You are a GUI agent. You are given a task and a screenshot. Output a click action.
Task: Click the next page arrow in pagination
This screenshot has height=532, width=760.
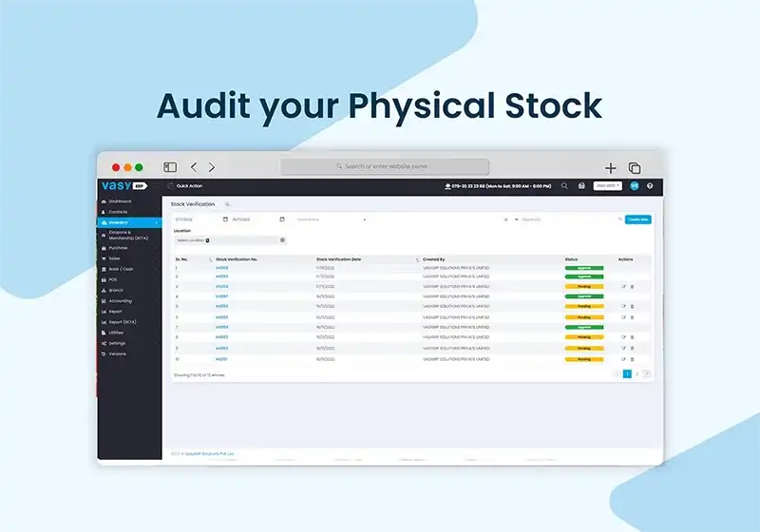pyautogui.click(x=647, y=374)
